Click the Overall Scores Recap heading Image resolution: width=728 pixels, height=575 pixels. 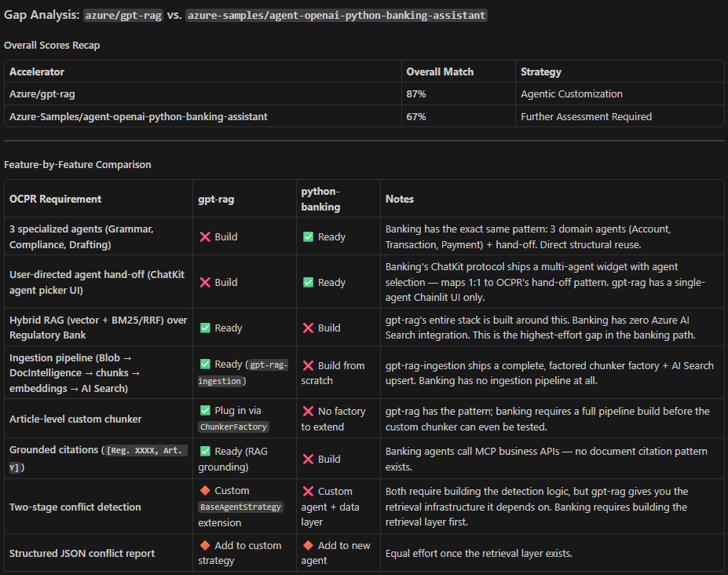(52, 45)
